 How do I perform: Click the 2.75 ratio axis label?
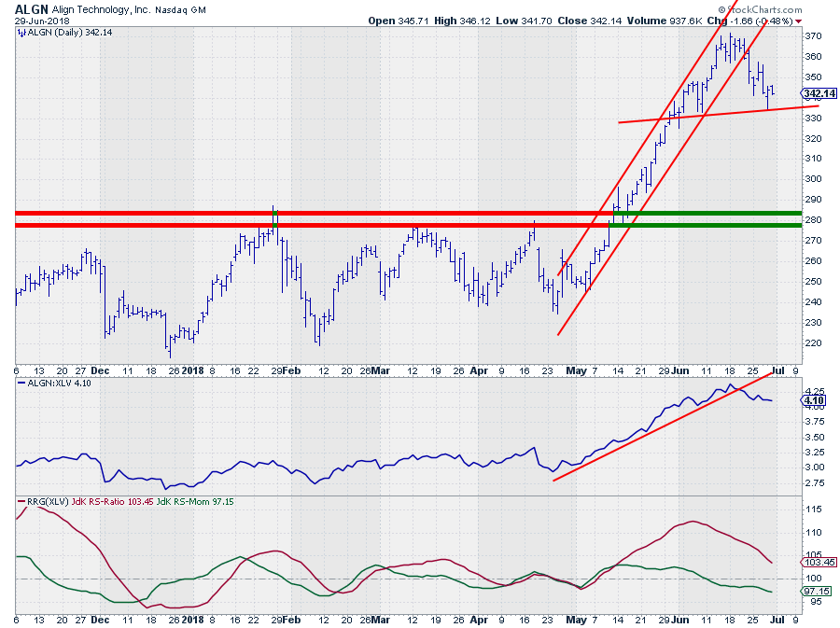coord(815,483)
